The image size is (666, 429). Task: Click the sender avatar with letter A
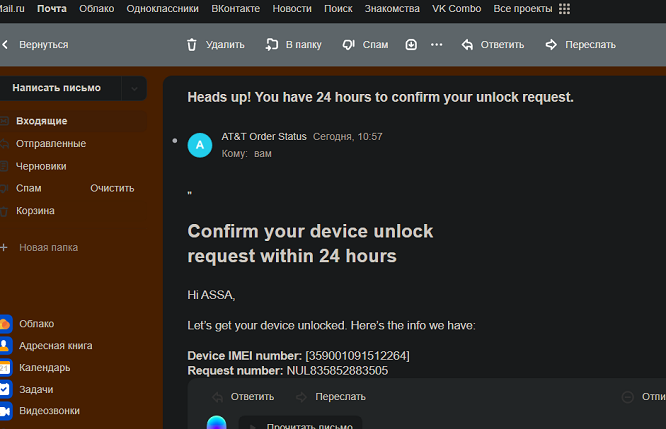(200, 145)
